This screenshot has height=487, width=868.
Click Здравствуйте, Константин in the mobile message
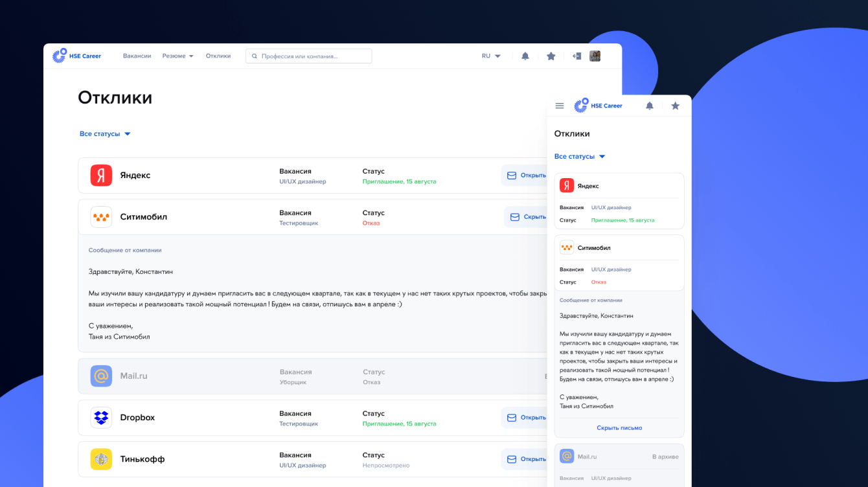[x=597, y=316]
